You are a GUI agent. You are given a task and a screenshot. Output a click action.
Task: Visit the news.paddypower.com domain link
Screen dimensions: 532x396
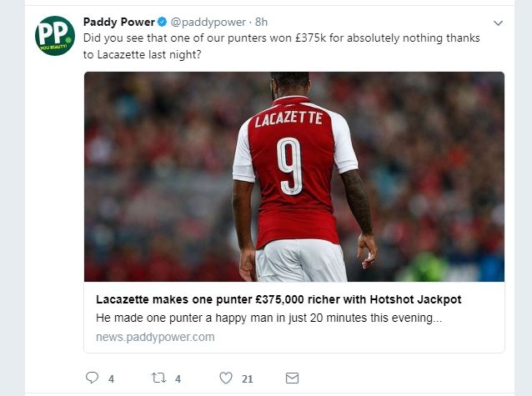156,337
